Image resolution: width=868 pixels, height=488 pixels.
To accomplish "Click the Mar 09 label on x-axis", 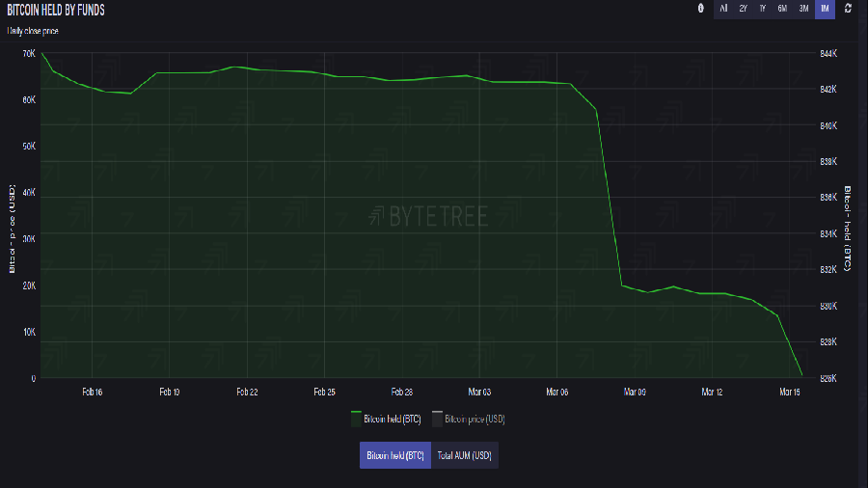I will click(x=635, y=393).
